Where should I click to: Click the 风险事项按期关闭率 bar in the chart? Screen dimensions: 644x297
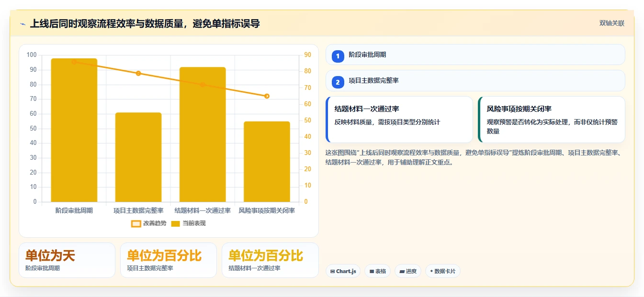pos(267,162)
